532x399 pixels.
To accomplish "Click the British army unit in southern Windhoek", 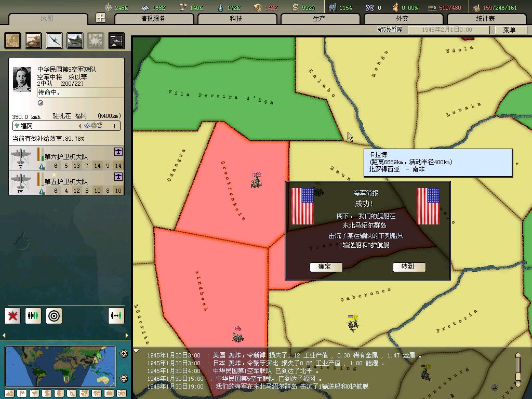I will click(238, 335).
